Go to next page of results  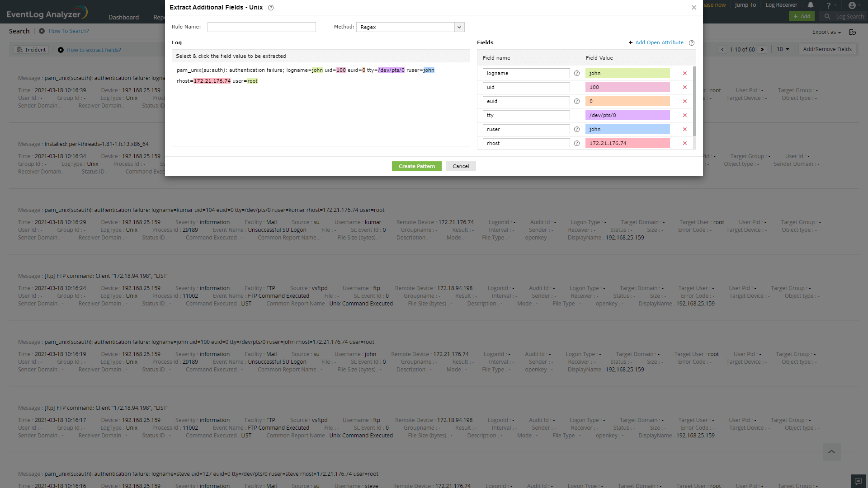763,49
